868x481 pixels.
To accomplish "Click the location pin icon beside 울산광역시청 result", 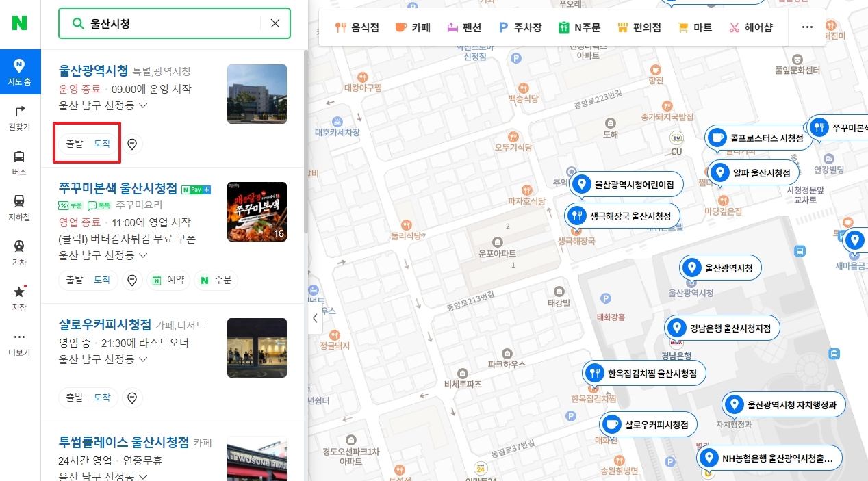I will tap(132, 144).
